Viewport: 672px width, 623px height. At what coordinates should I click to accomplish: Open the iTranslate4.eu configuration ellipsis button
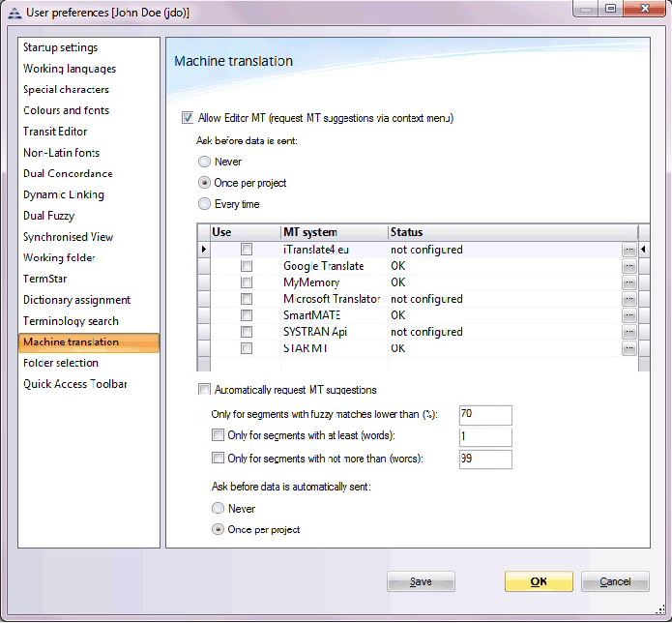(x=628, y=250)
